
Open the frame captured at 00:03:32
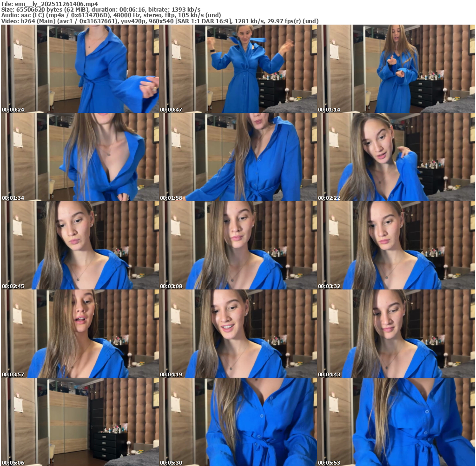click(396, 245)
